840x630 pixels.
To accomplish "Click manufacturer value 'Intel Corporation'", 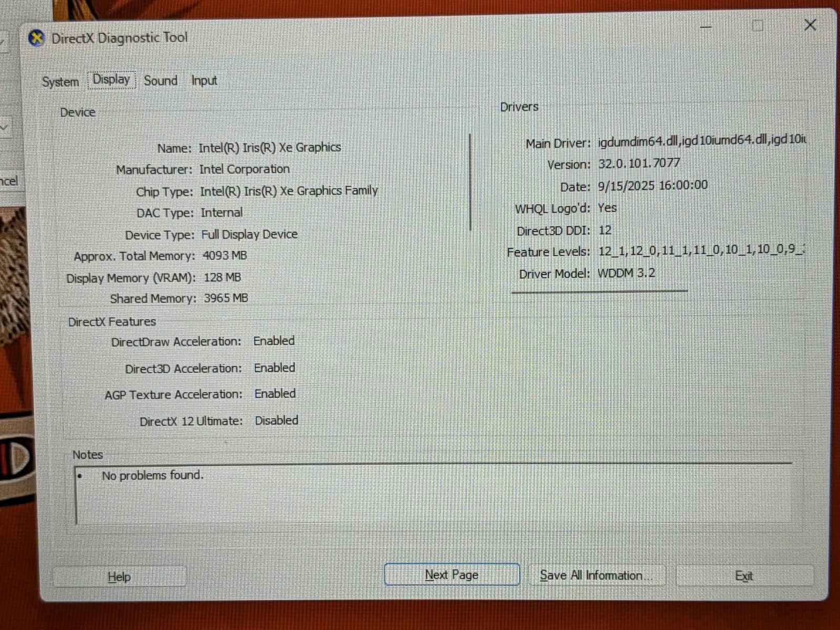I will coord(245,169).
